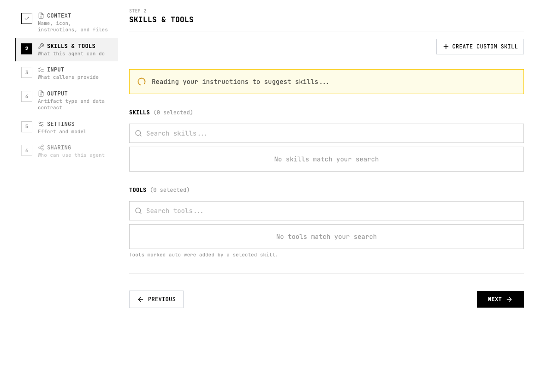
Task: Open the Output step
Action: tap(67, 100)
